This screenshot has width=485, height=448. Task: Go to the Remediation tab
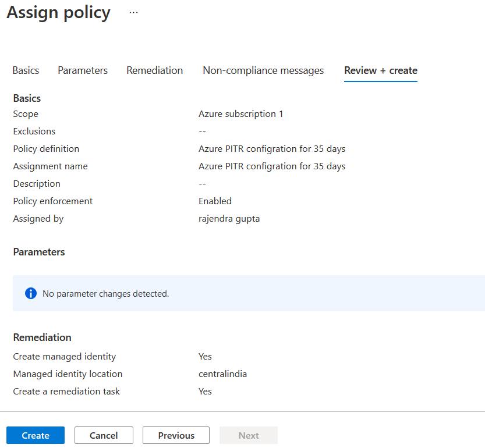point(154,70)
